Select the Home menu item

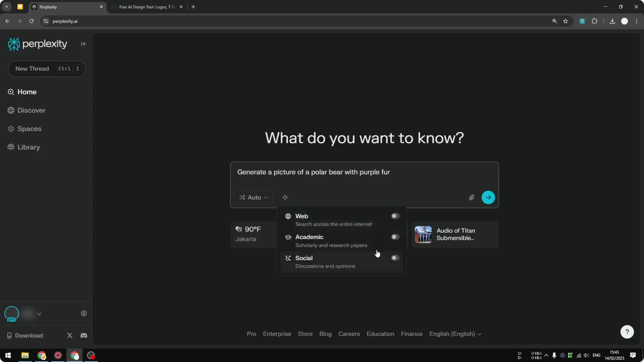(x=27, y=92)
